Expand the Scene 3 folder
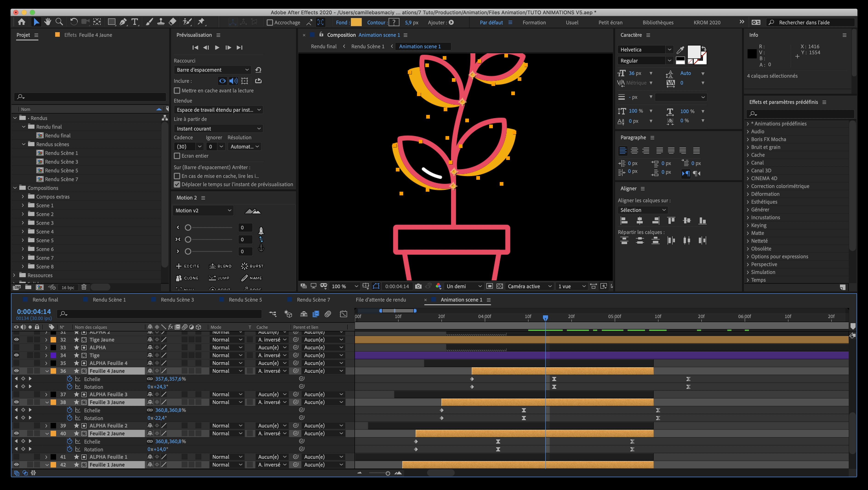 (x=23, y=223)
